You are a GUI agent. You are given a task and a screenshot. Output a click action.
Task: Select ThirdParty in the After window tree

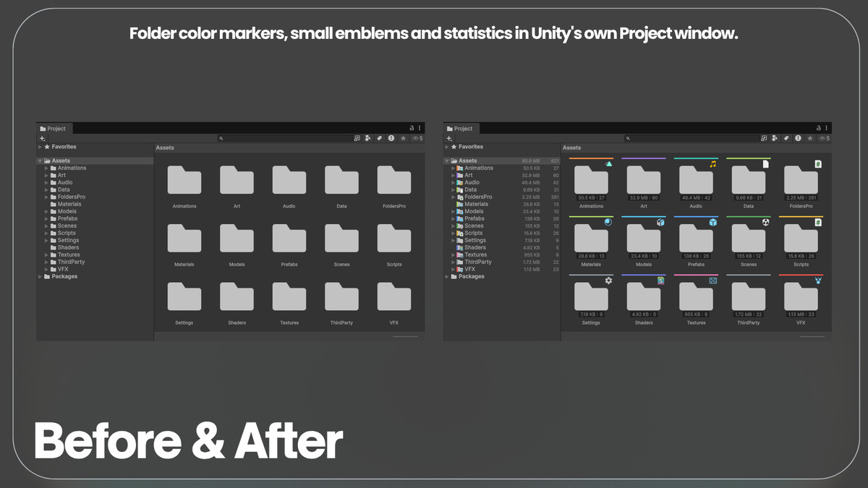tap(478, 262)
